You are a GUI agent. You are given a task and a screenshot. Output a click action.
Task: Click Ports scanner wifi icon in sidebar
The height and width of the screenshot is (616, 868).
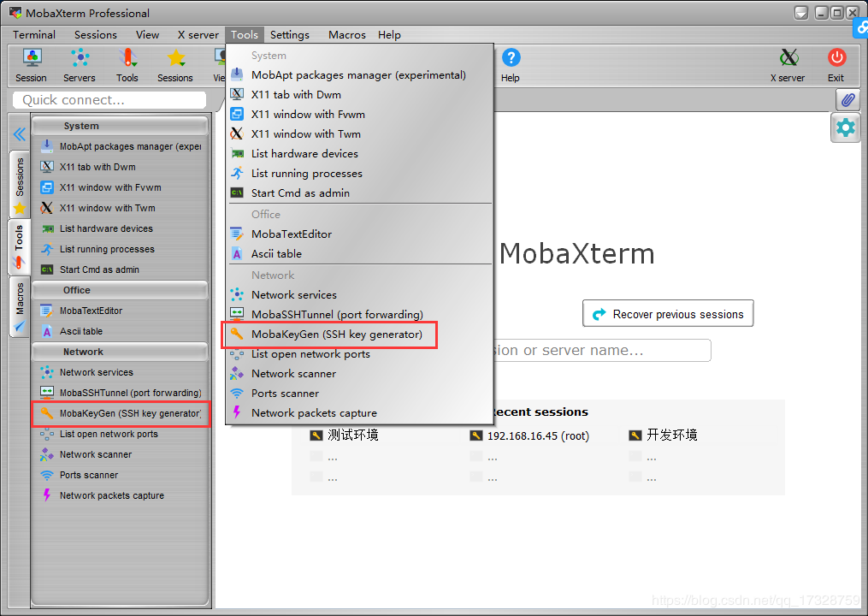[x=47, y=475]
